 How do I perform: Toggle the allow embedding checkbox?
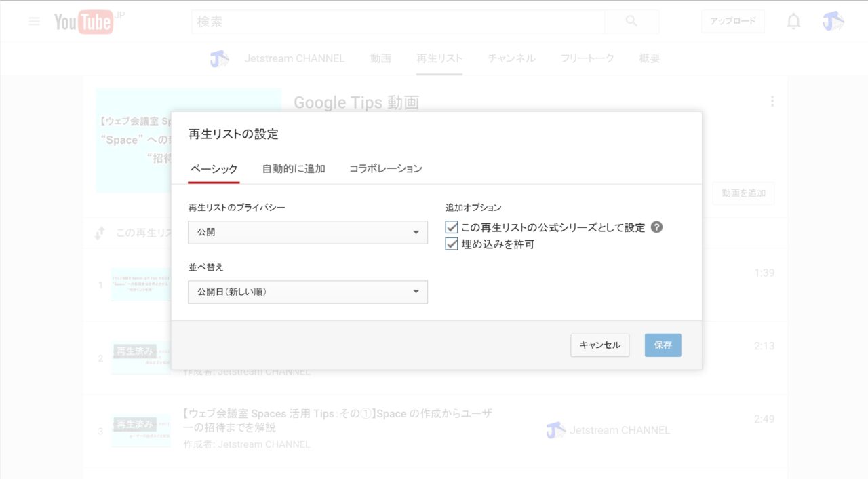(452, 244)
